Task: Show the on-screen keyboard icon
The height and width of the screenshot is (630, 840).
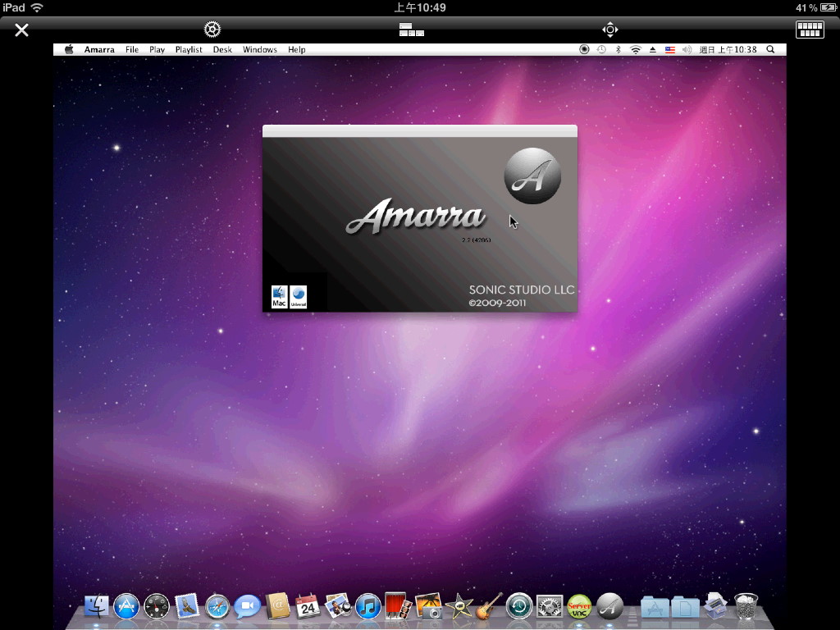Action: pyautogui.click(x=810, y=30)
